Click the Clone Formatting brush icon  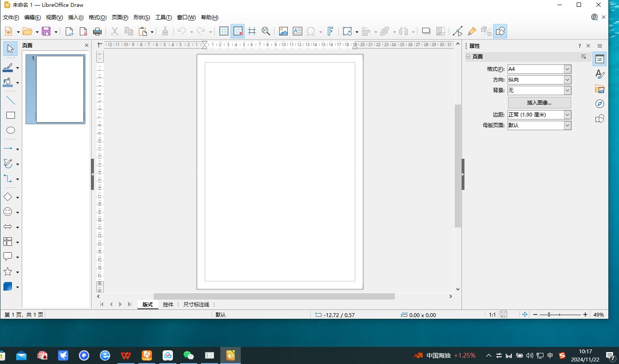165,31
